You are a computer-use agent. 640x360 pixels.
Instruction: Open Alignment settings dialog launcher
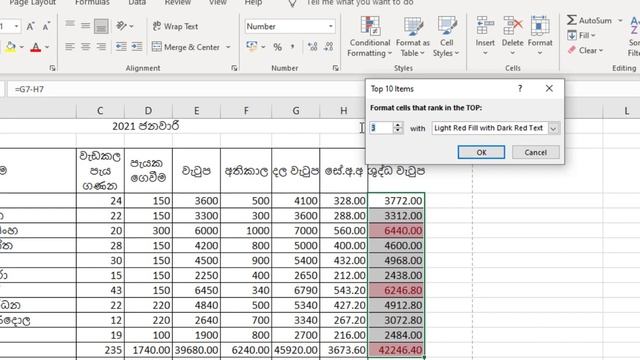point(234,68)
